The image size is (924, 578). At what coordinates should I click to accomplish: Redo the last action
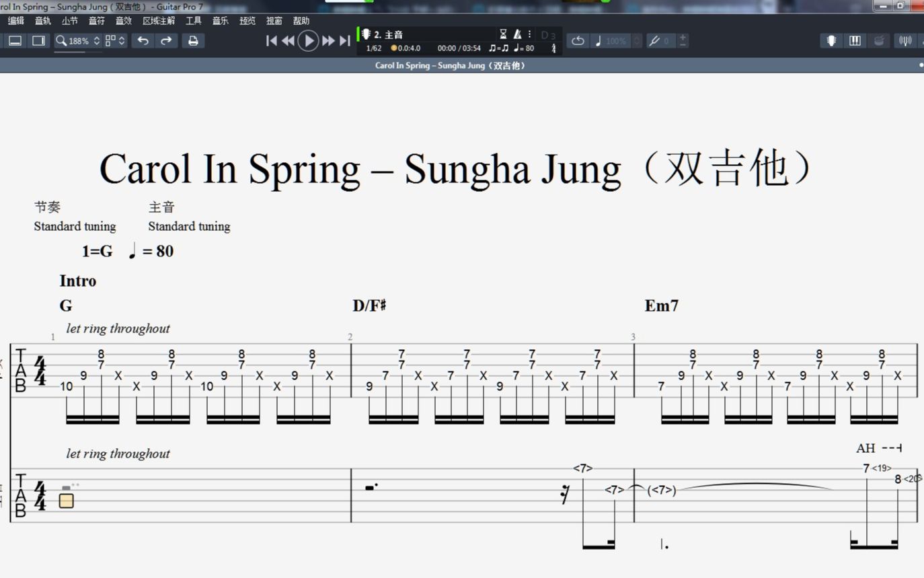[165, 40]
